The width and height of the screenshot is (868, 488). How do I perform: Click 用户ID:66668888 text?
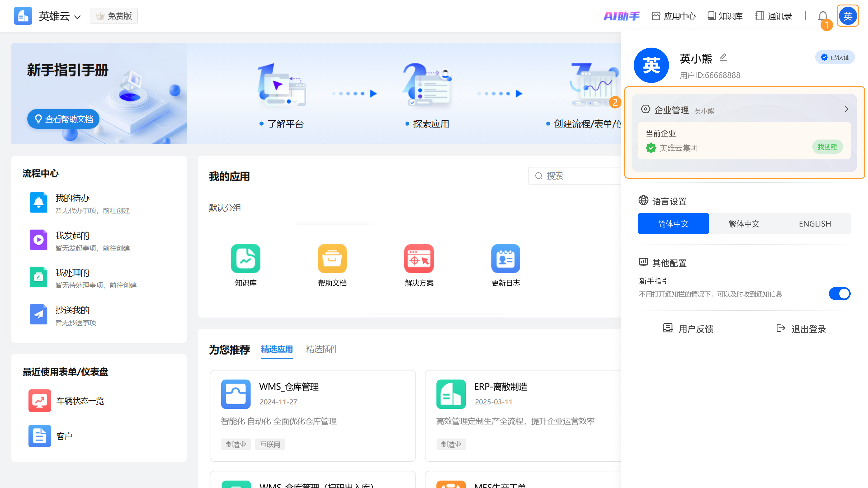710,75
